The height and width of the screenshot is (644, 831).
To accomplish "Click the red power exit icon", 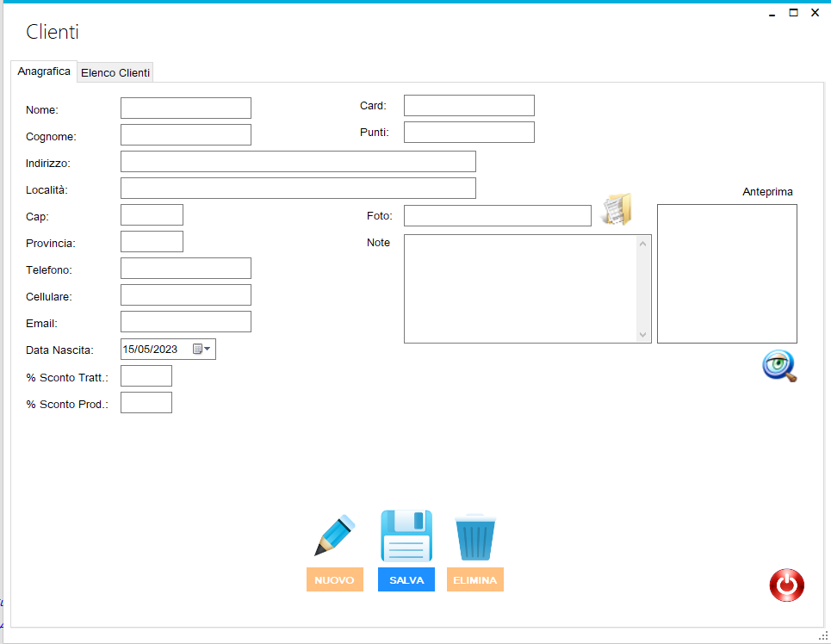I will [786, 585].
